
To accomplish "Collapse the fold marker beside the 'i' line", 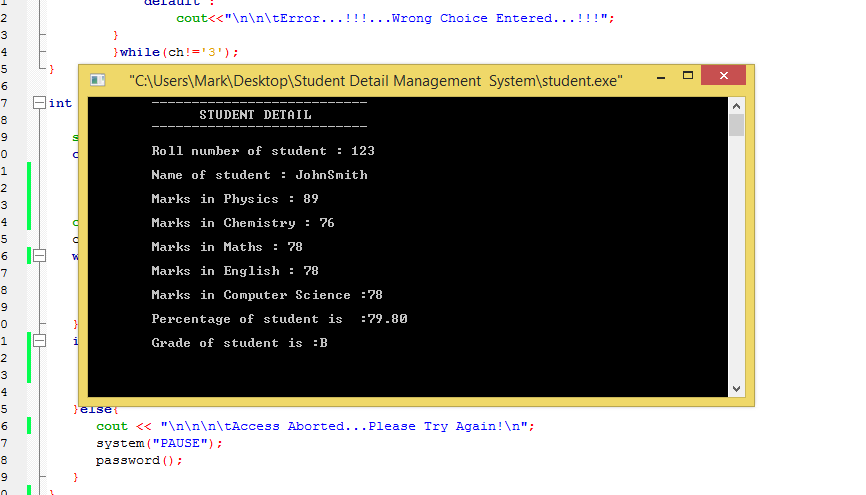I will coord(39,341).
